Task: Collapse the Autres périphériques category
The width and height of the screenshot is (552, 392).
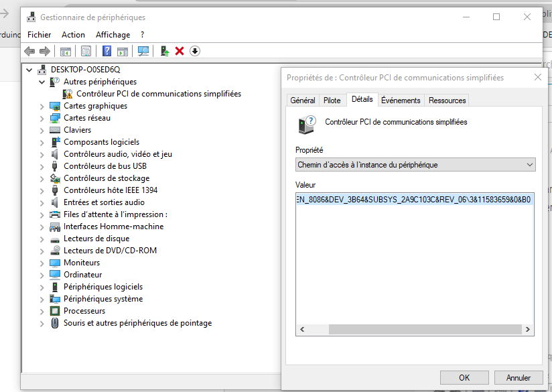Action: (x=42, y=82)
